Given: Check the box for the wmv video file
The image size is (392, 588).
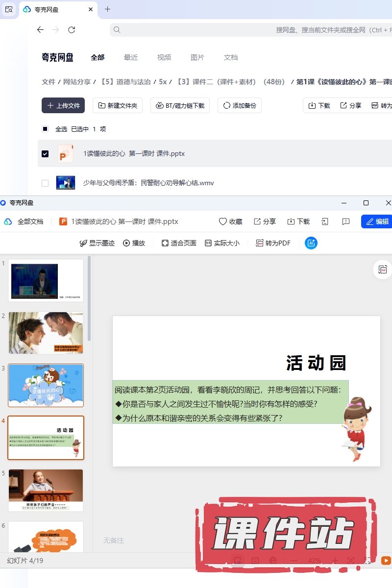Looking at the screenshot, I should [x=45, y=183].
